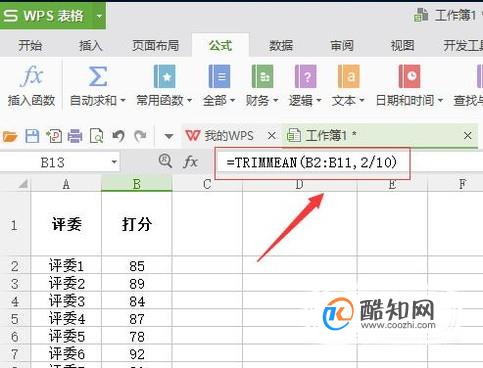Screen dimensions: 483x368
Task: Click the Financial functions book icon
Action: click(x=262, y=76)
